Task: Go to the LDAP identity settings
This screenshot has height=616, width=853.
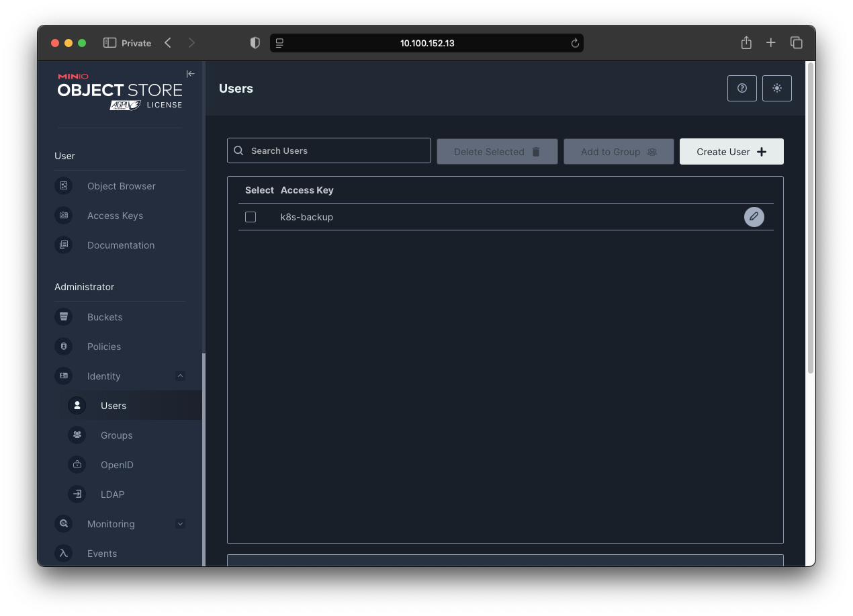Action: pos(112,494)
